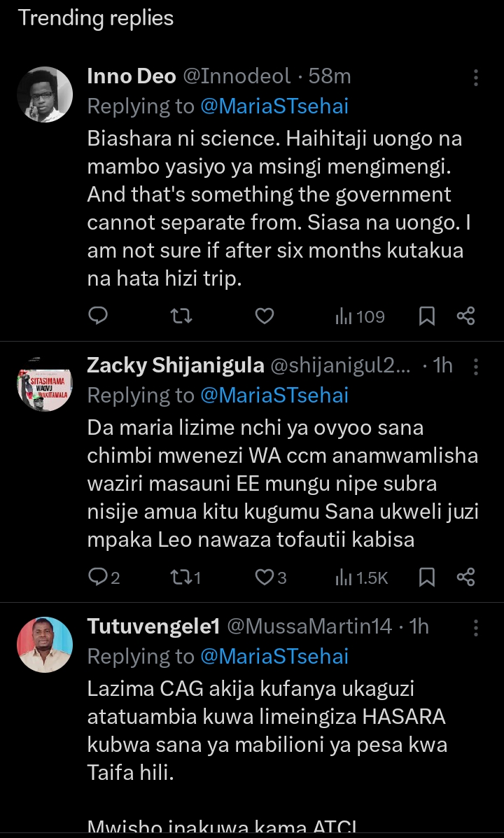Image resolution: width=504 pixels, height=838 pixels.
Task: Open Zacky Shijanigula's profile name
Action: point(175,365)
